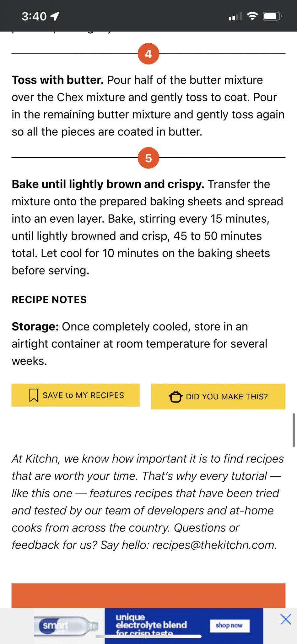This screenshot has width=297, height=644.
Task: Click the page scrollbar indicator
Action: point(294,430)
